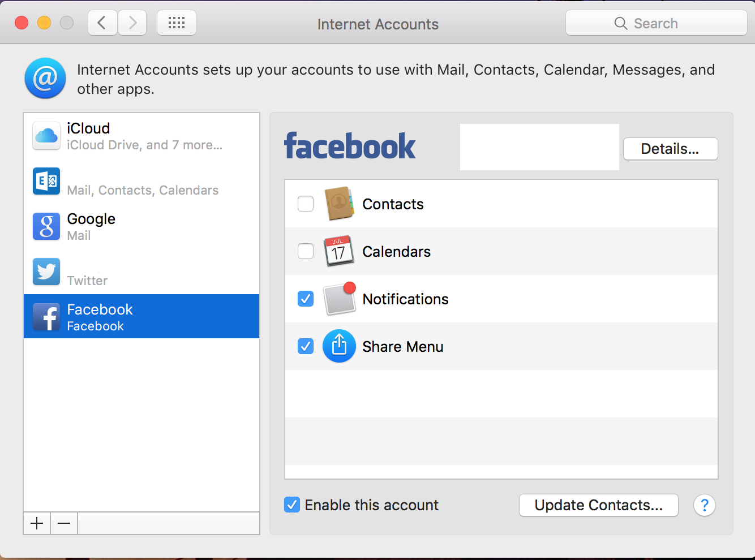Click the Notifications label text

point(405,299)
